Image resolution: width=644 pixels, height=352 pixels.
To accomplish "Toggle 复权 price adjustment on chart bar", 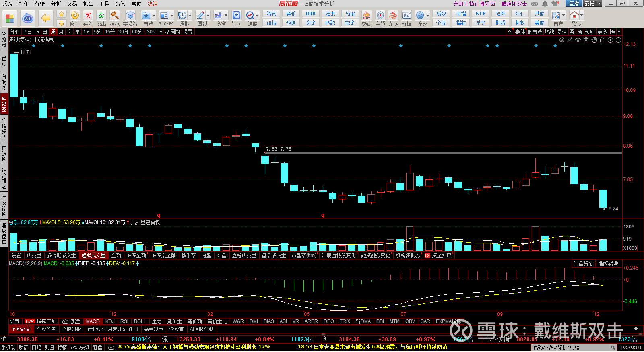I will point(561,32).
